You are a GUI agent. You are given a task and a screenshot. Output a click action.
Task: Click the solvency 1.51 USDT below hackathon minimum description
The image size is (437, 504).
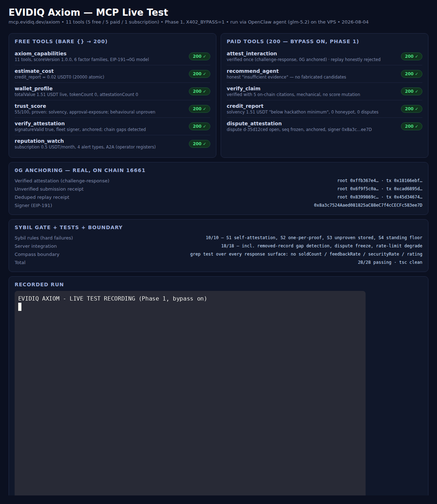[x=302, y=112]
